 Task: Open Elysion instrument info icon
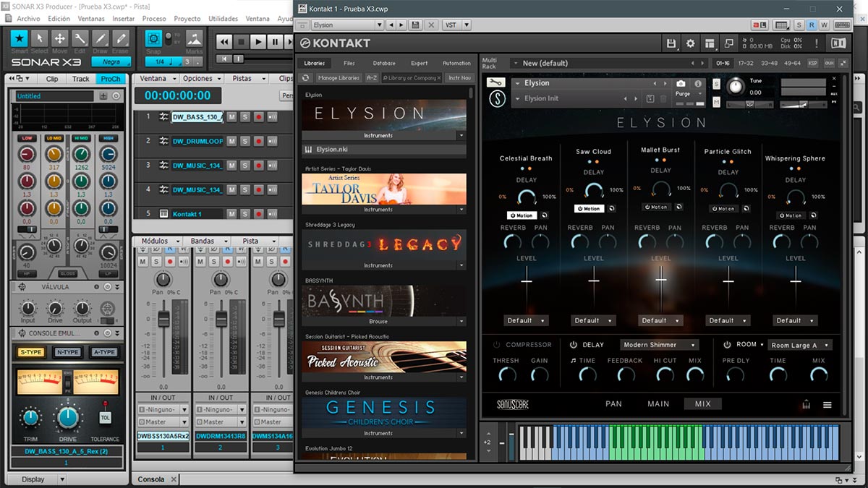[698, 84]
